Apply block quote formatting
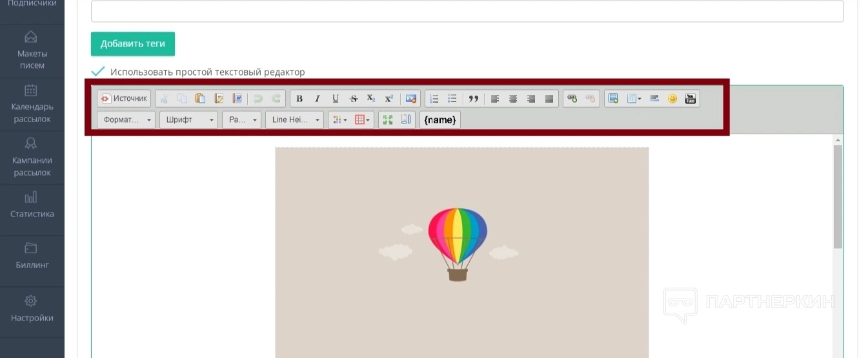 point(474,99)
